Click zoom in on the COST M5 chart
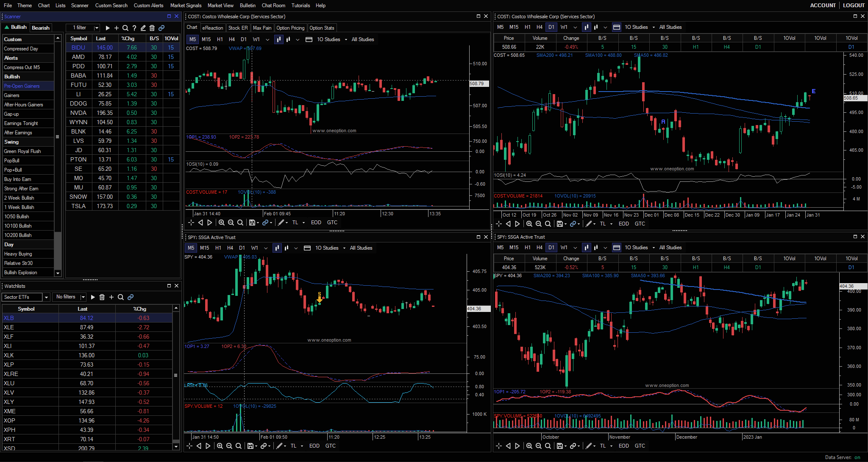The height and width of the screenshot is (462, 868). click(x=222, y=223)
